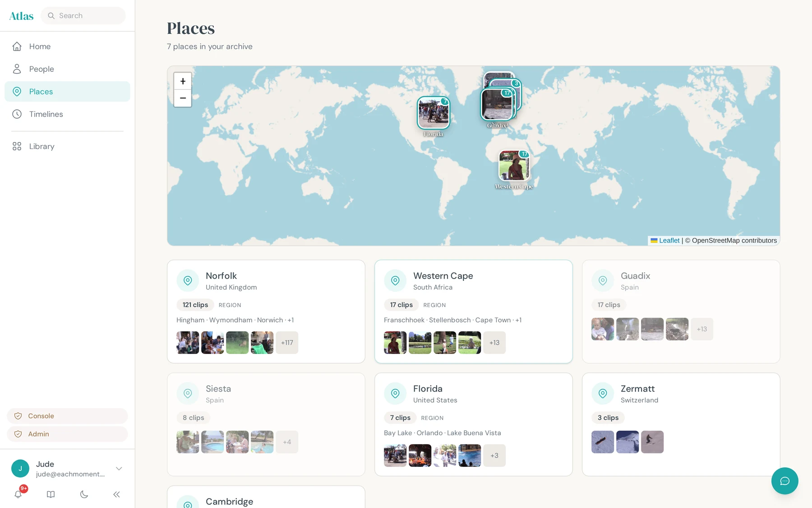
Task: Open the chat support bubble
Action: tap(785, 481)
